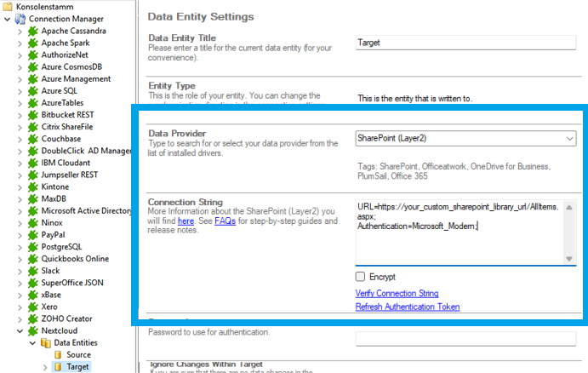Click the Azure CosmosDB connection icon
The height and width of the screenshot is (373, 588).
point(33,66)
